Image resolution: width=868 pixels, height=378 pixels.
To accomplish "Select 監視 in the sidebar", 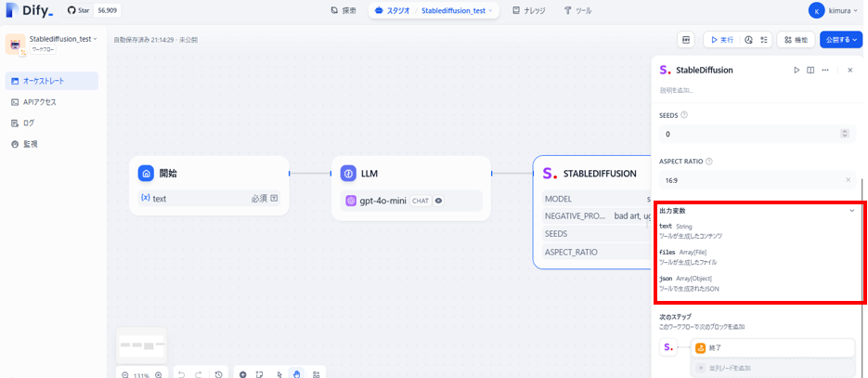I will [x=52, y=144].
